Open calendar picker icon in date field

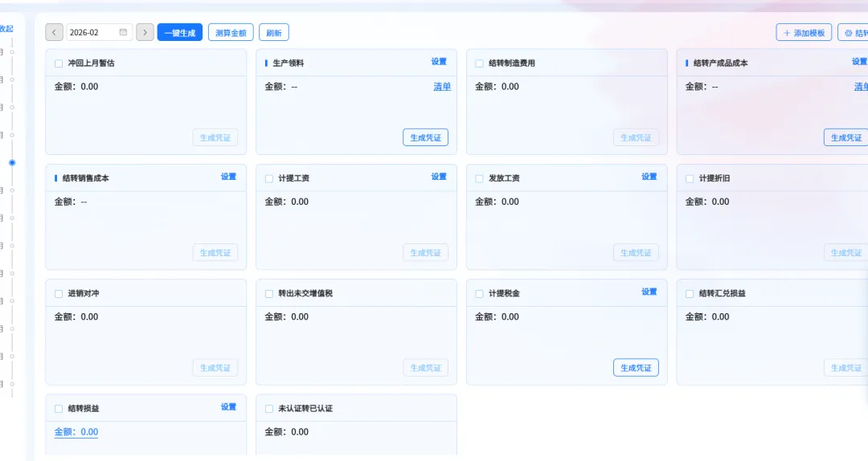pyautogui.click(x=123, y=32)
